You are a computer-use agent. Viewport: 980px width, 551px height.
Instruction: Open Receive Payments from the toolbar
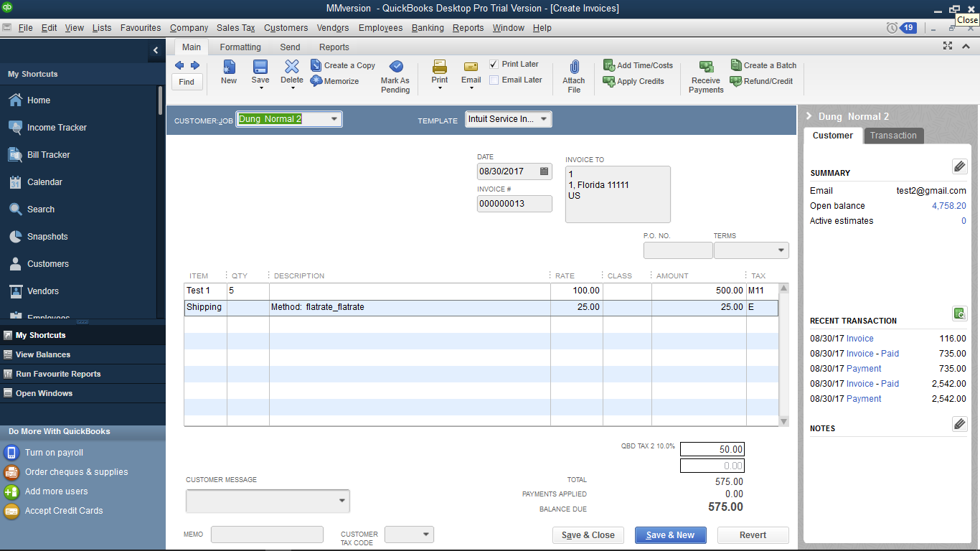point(706,67)
